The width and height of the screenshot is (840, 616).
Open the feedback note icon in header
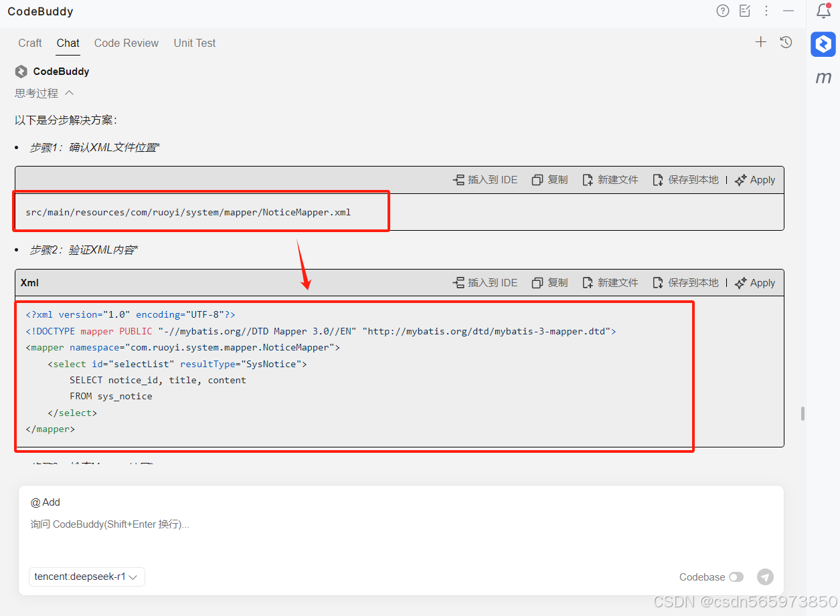(745, 11)
